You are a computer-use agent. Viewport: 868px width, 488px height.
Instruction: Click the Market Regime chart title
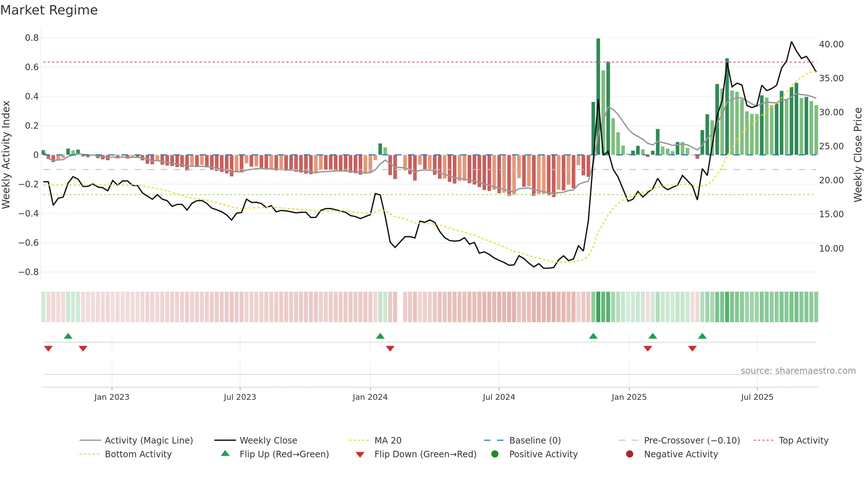[49, 10]
